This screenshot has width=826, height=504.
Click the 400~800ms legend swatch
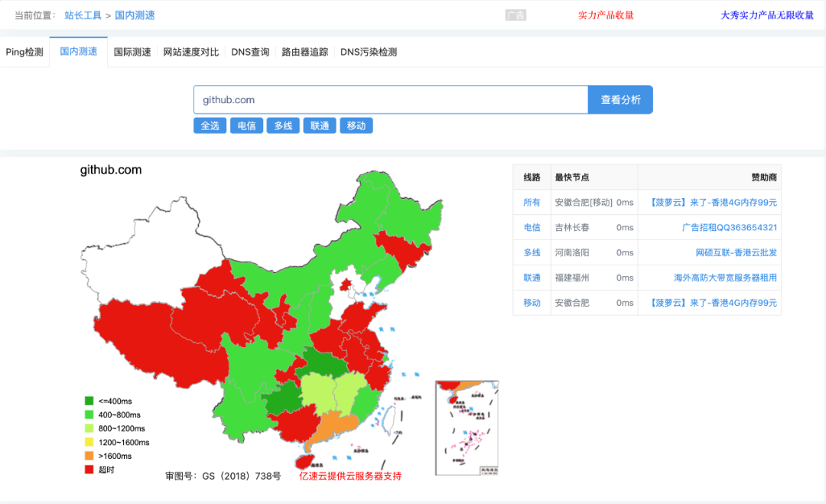(89, 415)
